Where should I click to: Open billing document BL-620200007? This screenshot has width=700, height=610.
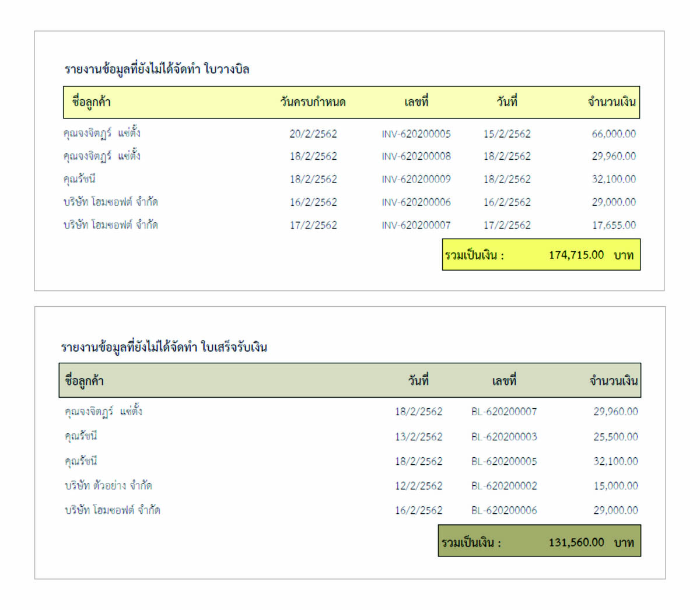click(504, 412)
